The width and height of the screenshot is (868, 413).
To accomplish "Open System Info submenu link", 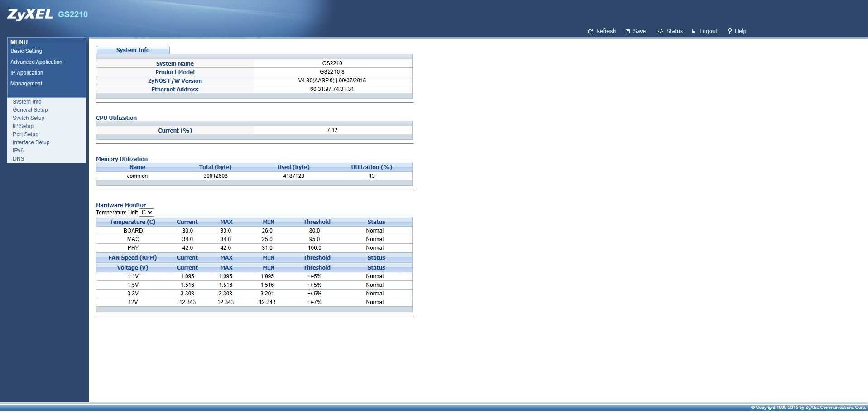I will pyautogui.click(x=27, y=102).
